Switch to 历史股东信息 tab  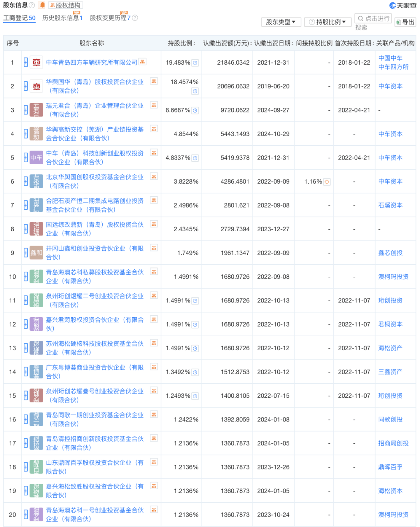[x=62, y=18]
